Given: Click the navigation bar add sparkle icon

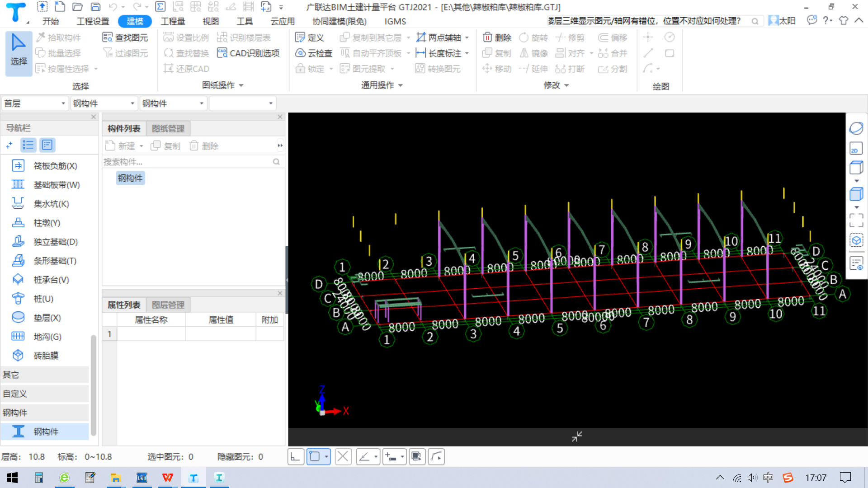Looking at the screenshot, I should tap(9, 145).
